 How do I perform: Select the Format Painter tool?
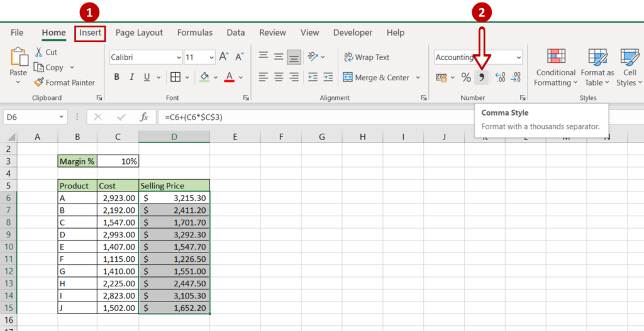click(64, 82)
